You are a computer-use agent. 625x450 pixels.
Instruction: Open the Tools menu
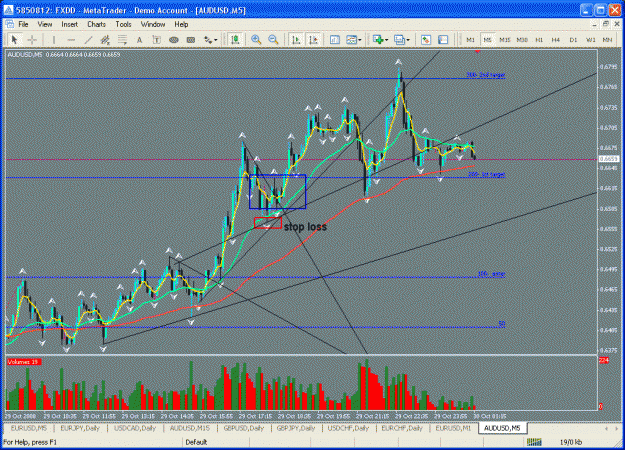(x=123, y=24)
